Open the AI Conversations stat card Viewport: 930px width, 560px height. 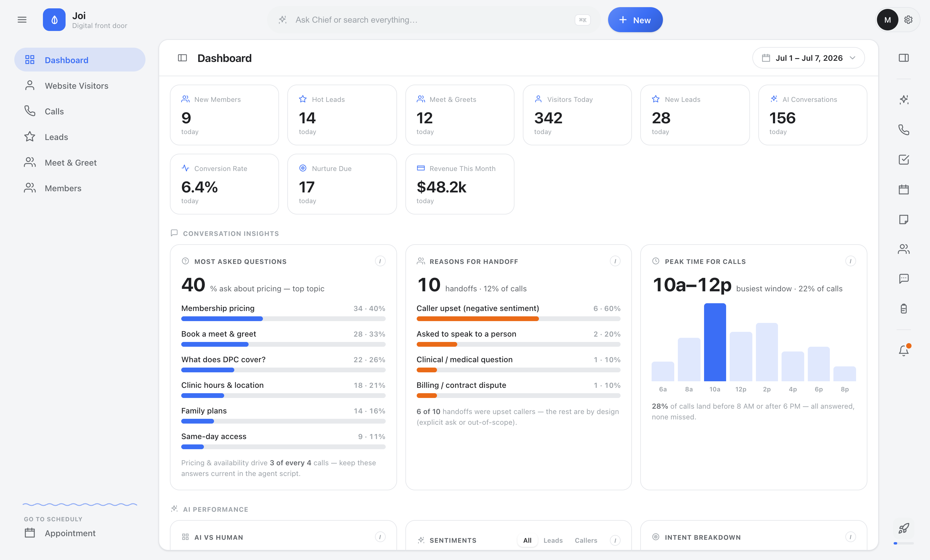tap(813, 115)
